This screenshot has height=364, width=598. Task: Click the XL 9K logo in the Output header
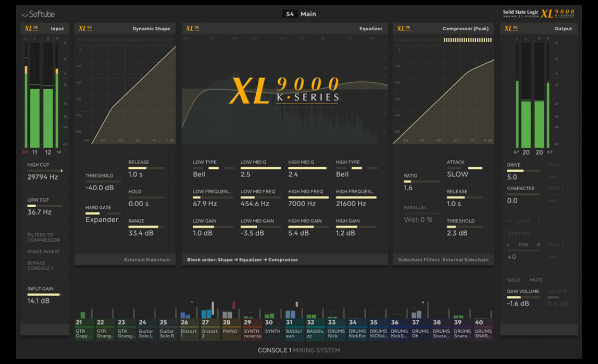click(x=511, y=28)
